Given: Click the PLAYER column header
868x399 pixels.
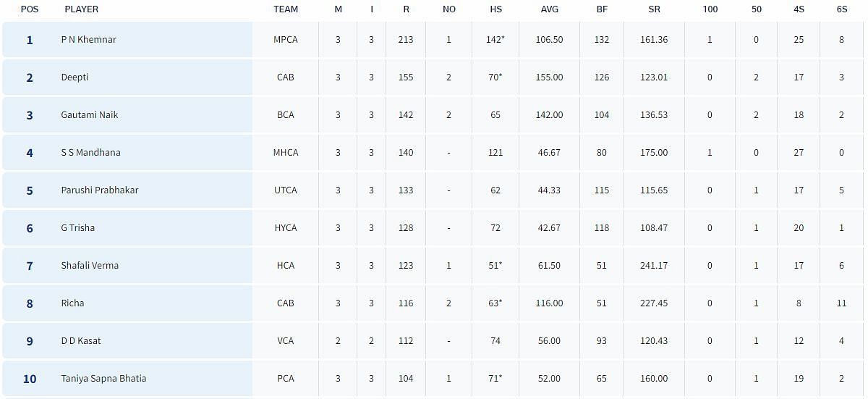Looking at the screenshot, I should pyautogui.click(x=81, y=9).
